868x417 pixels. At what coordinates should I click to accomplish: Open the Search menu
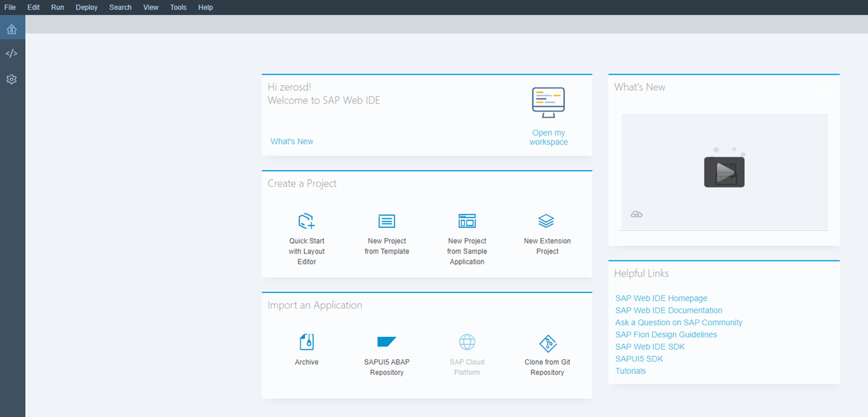pyautogui.click(x=121, y=7)
